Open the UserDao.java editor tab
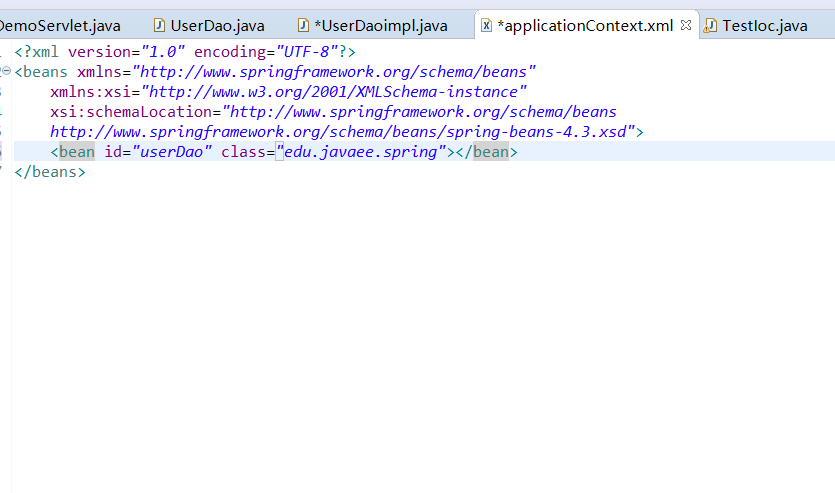 [217, 26]
